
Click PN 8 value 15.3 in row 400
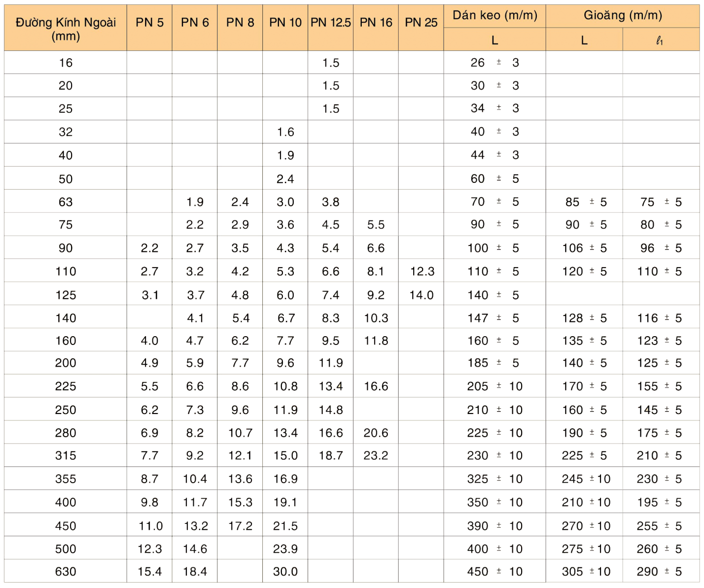point(240,502)
